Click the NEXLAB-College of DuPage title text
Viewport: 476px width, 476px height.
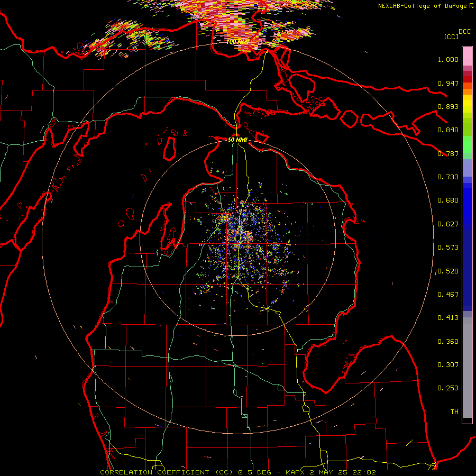(422, 6)
